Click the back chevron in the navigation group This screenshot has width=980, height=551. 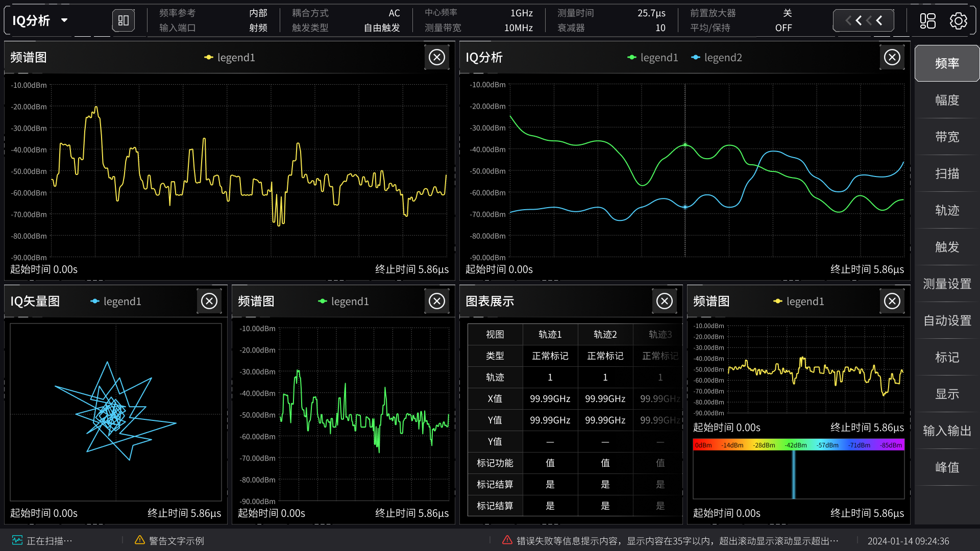coord(879,20)
